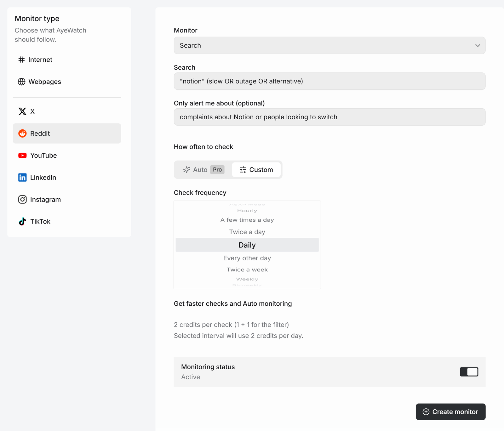Viewport: 504px width, 431px height.
Task: Select Instagram monitor type label
Action: coord(45,200)
